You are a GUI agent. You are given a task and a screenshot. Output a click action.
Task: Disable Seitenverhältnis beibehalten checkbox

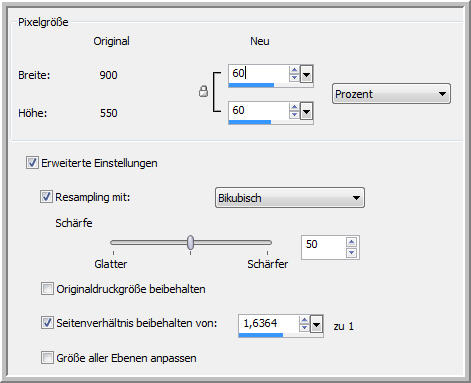[x=47, y=323]
